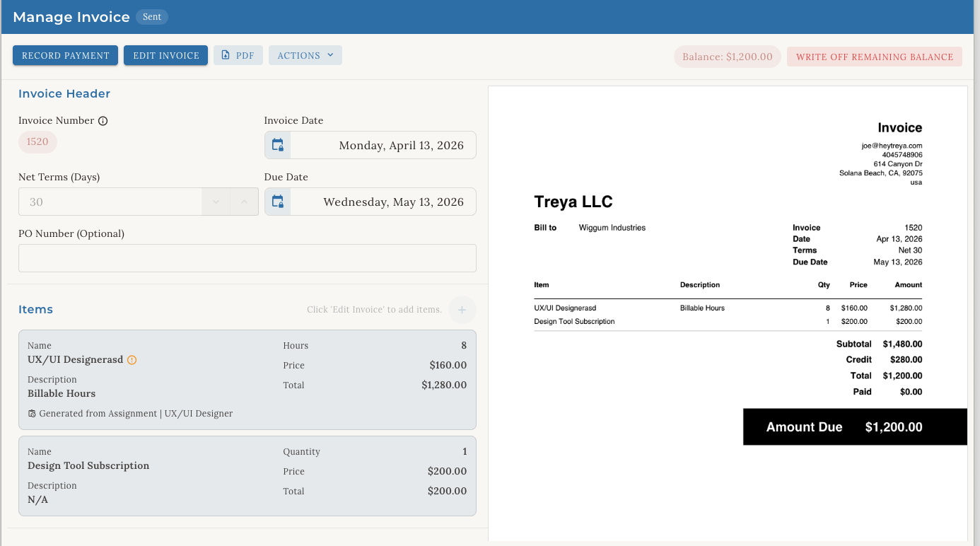This screenshot has height=546, width=980.
Task: Decrease Net Terms with down chevron
Action: tap(216, 202)
